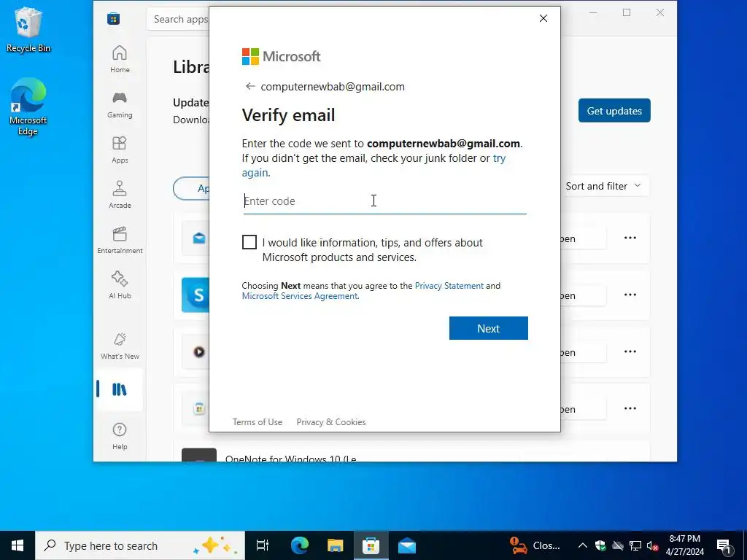This screenshot has height=560, width=747.
Task: Click the Next button
Action: (488, 328)
